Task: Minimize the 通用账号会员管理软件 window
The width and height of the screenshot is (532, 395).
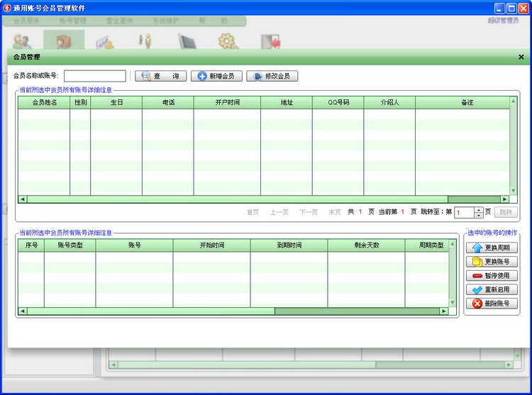Action: (499, 8)
